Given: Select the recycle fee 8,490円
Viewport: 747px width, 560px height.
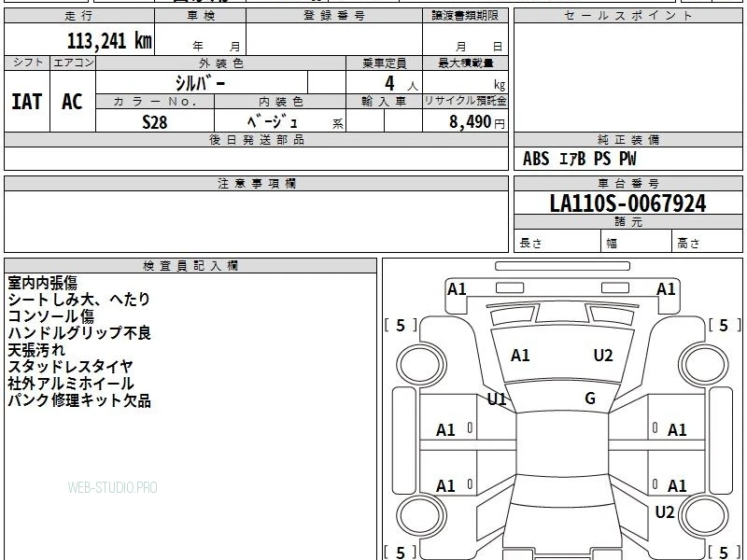Looking at the screenshot, I should [477, 122].
